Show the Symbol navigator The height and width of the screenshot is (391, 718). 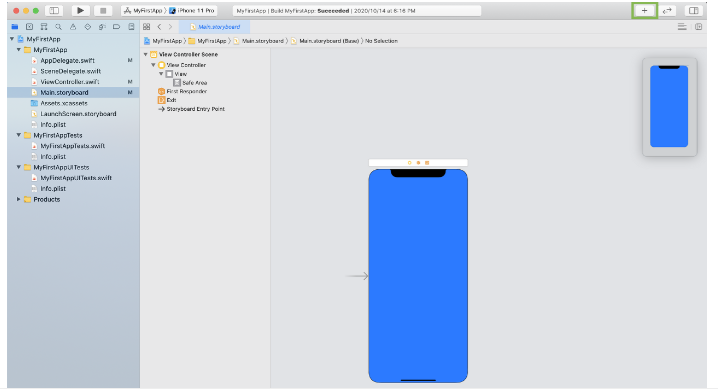pos(44,27)
